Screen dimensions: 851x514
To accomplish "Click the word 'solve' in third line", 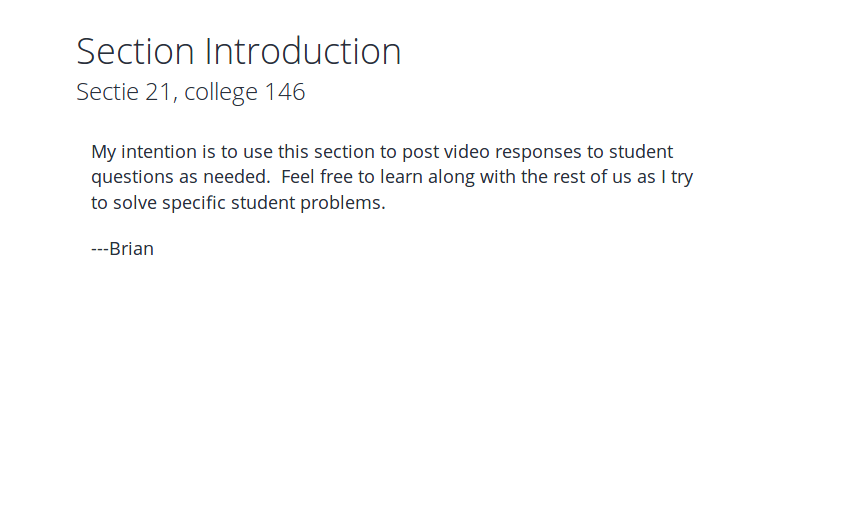I will click(135, 203).
